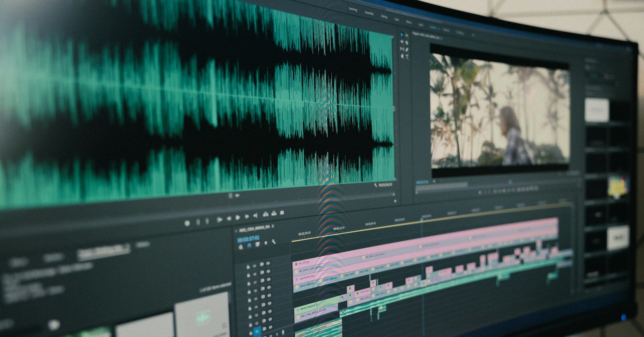The image size is (644, 337).
Task: Switch to the Color workspace
Action: point(396,19)
